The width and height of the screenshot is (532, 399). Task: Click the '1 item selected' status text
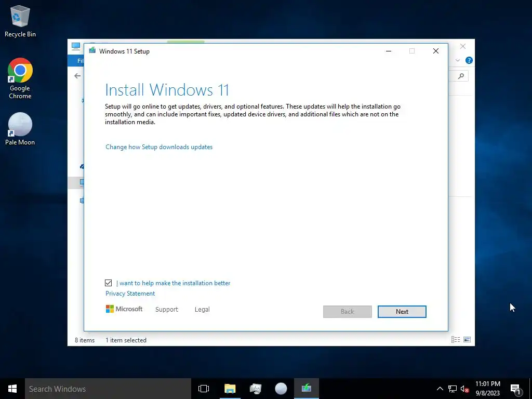126,340
